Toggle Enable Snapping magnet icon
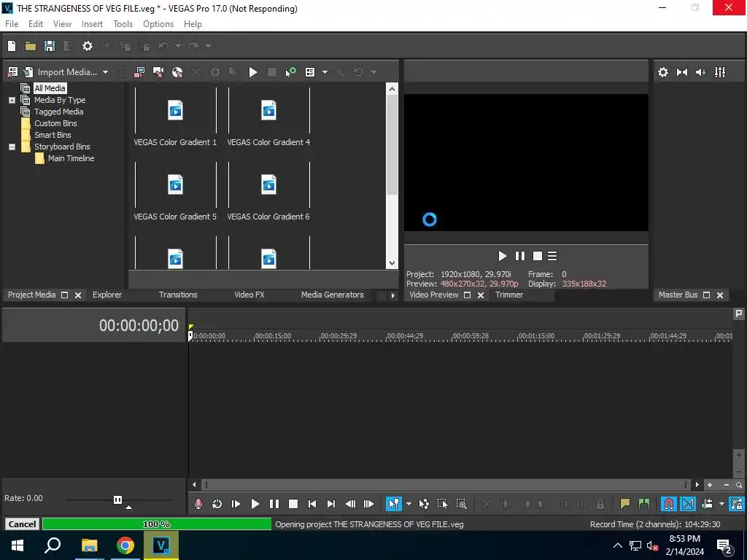 [x=668, y=504]
